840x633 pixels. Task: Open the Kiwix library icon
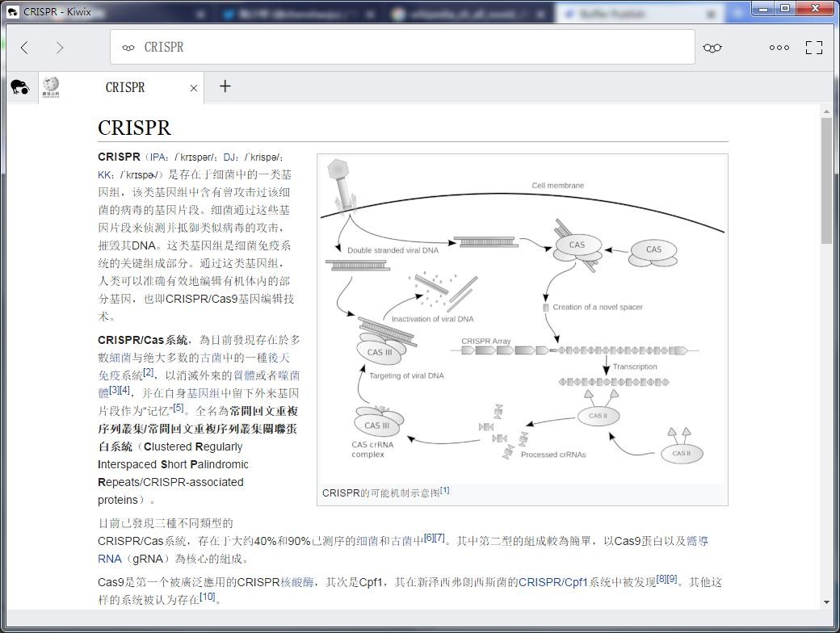pos(19,87)
